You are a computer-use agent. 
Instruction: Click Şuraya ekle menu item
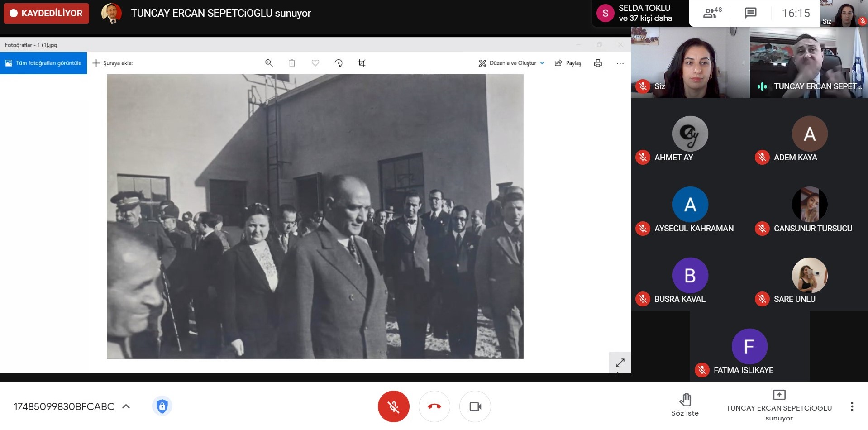pyautogui.click(x=113, y=63)
